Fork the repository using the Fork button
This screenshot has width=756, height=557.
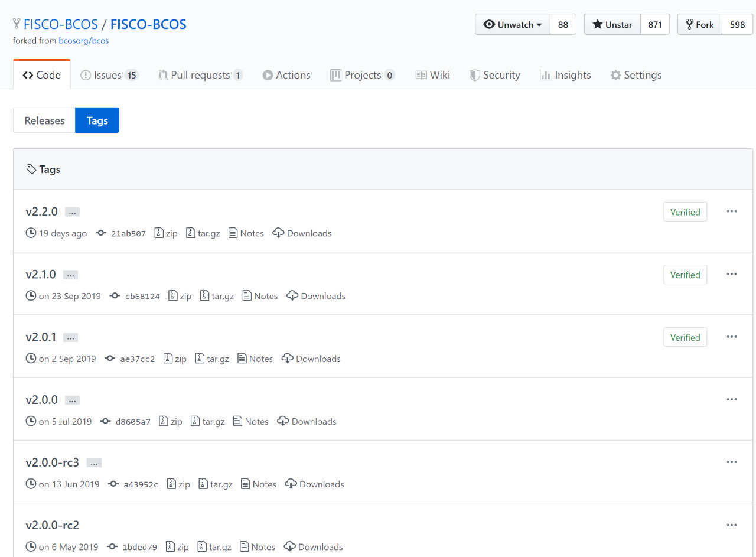pyautogui.click(x=700, y=24)
